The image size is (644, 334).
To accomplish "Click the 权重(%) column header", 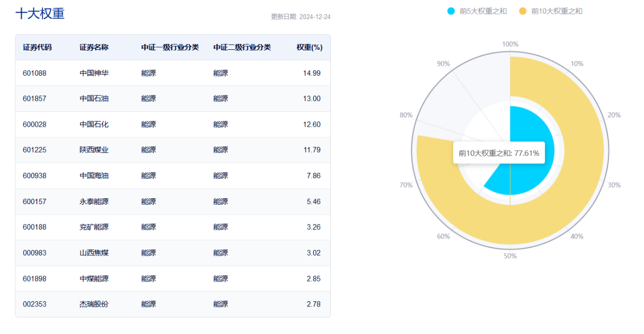I will tap(310, 47).
